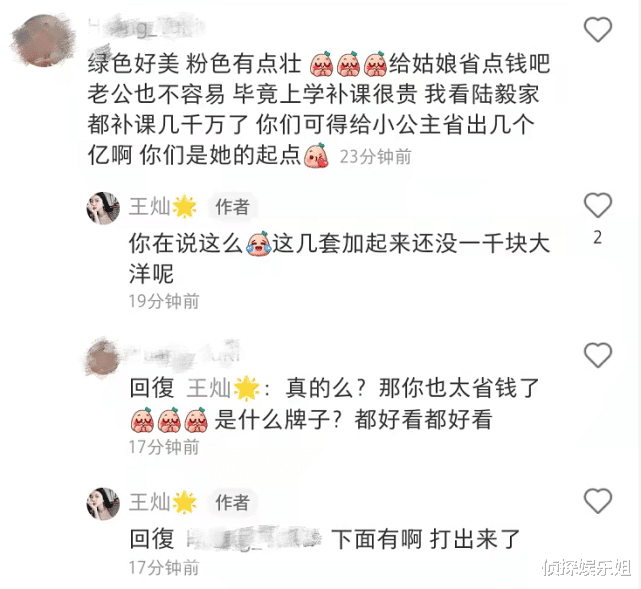
Task: Click the 作者 badge on last reply
Action: coord(233,502)
